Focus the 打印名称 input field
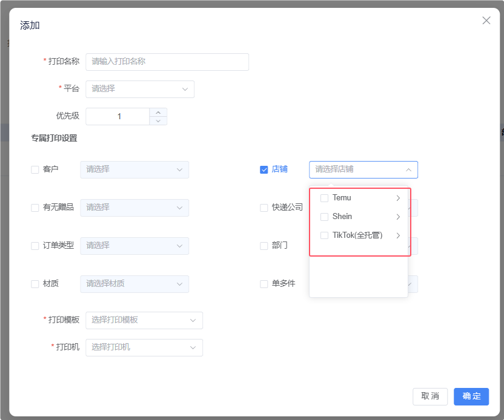Image resolution: width=504 pixels, height=420 pixels. [x=167, y=62]
